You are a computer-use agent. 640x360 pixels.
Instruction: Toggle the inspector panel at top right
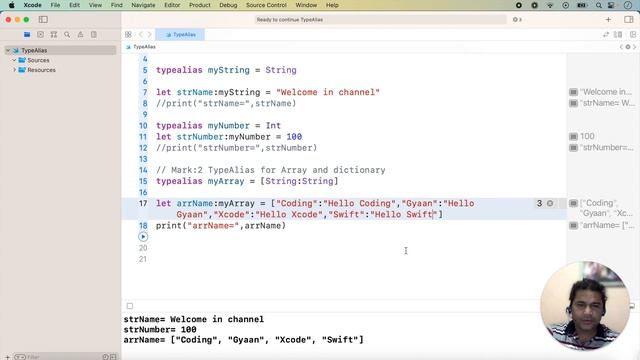click(629, 20)
